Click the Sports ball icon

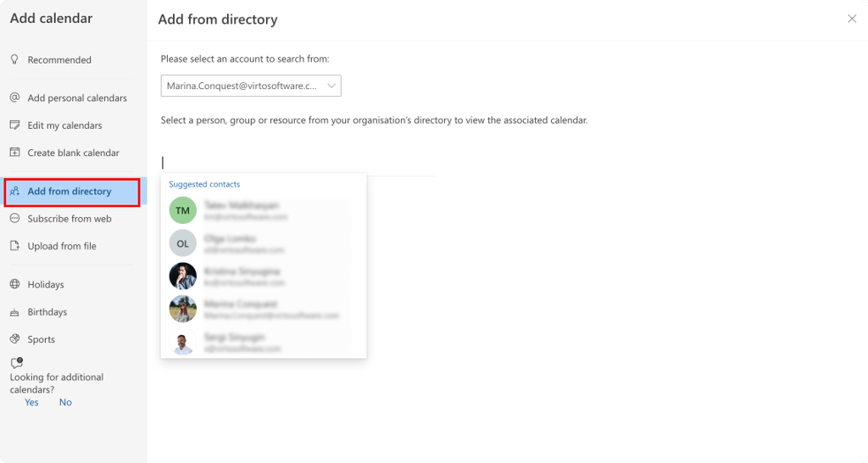point(15,339)
